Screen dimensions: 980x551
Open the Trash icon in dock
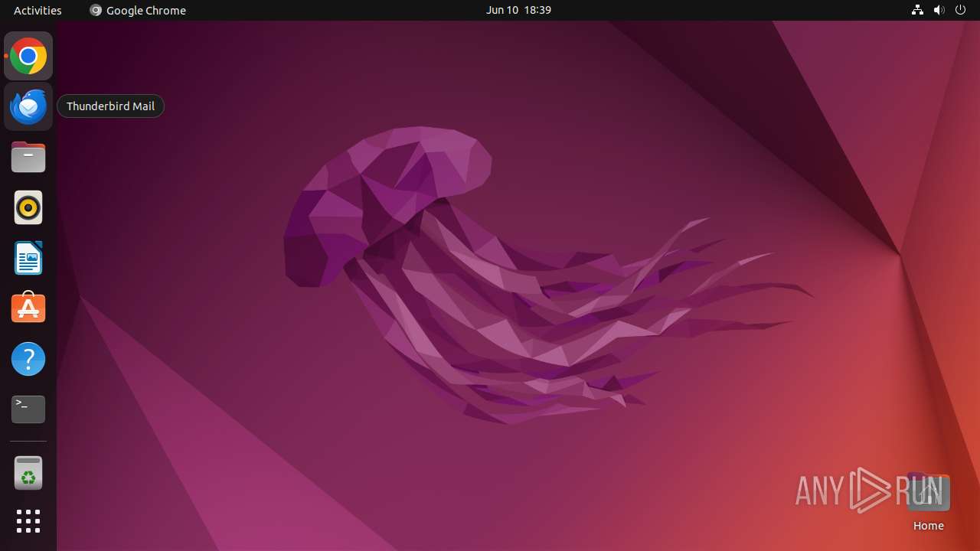[28, 473]
